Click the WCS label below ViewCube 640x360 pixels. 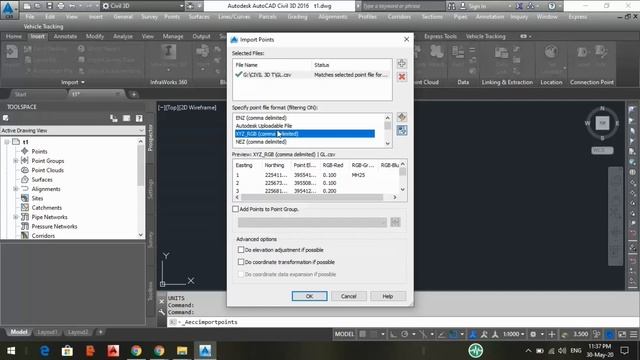(602, 151)
